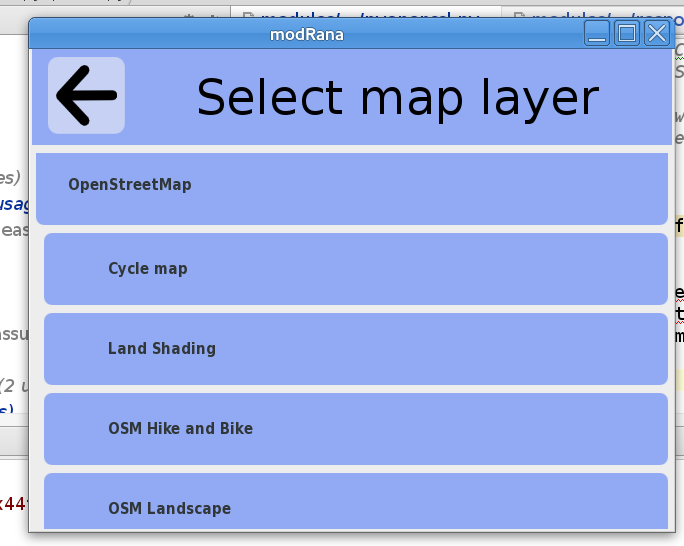Click the file icon on the second editor tab
684x546 pixels.
pyautogui.click(x=517, y=12)
